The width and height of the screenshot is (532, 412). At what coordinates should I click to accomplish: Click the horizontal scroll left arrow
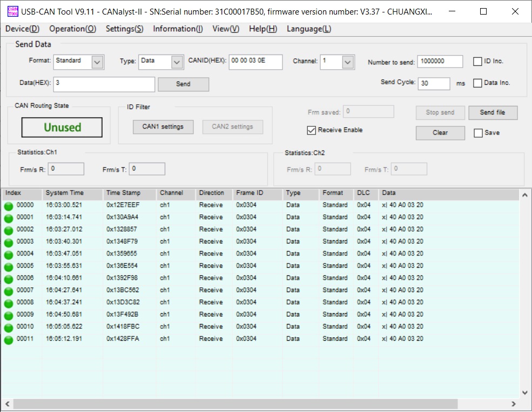pos(6,404)
